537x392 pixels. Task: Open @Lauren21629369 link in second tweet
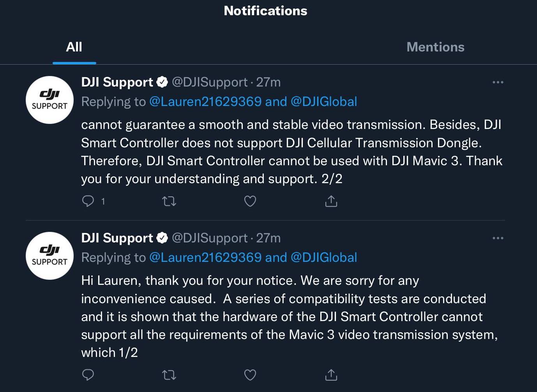(x=205, y=258)
